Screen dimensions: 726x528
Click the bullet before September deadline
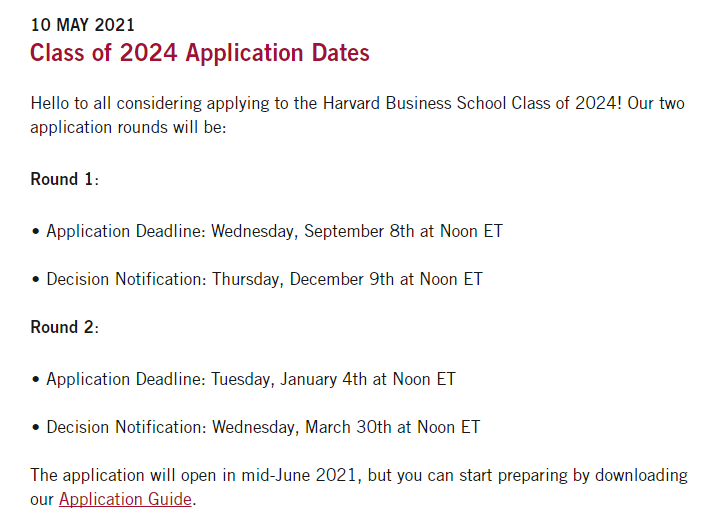pyautogui.click(x=36, y=231)
